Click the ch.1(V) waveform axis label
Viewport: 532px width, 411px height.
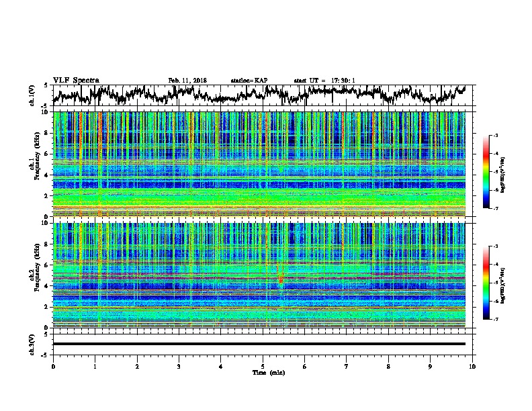32,95
